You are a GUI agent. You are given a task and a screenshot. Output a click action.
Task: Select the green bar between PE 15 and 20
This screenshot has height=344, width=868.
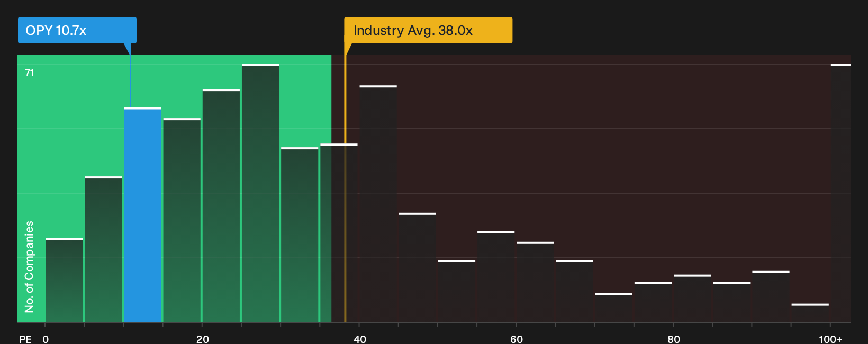click(182, 220)
